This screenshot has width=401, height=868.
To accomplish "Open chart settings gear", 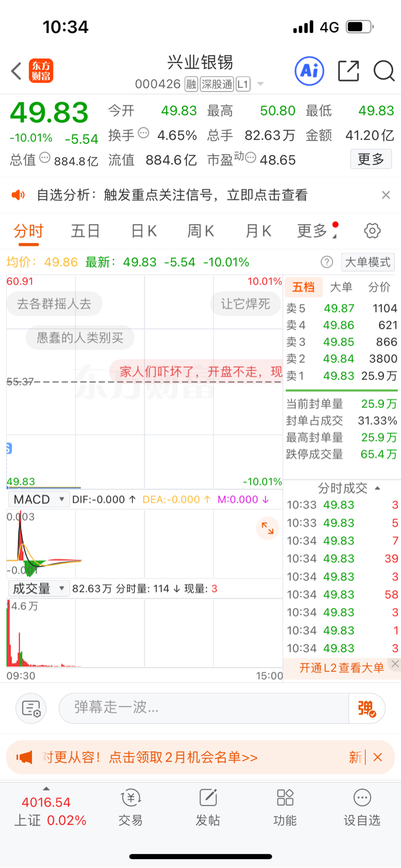I will tap(372, 231).
